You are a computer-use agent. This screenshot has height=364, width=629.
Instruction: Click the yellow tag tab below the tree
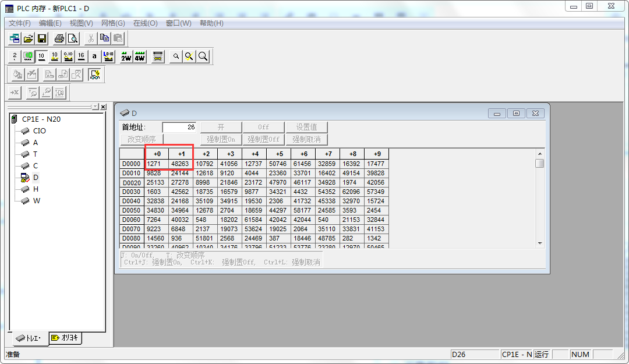(x=65, y=338)
